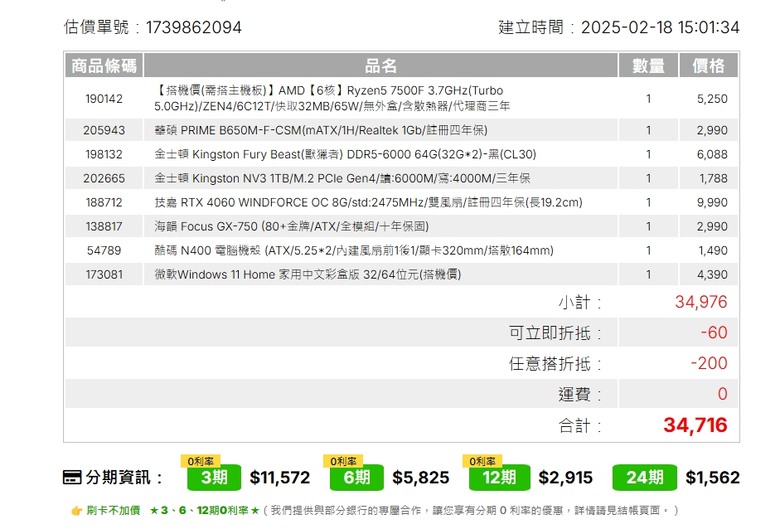Click barcode 138817
The image size is (780, 529).
(104, 226)
